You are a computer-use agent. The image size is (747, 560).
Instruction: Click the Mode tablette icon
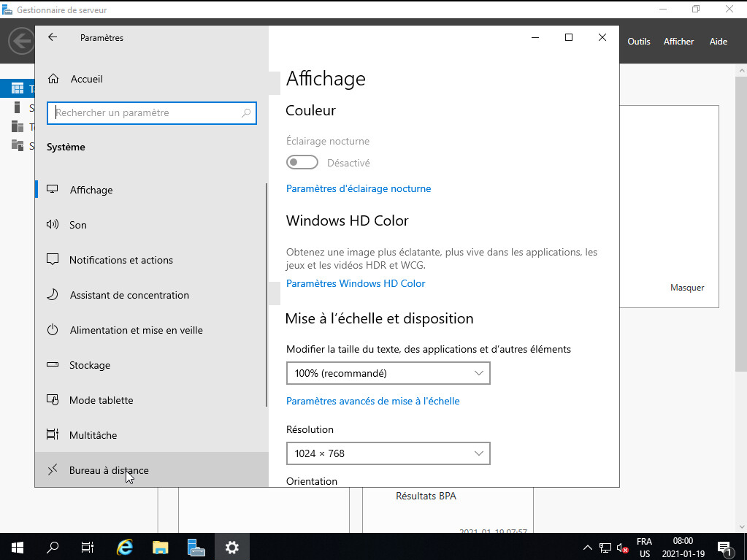tap(53, 400)
